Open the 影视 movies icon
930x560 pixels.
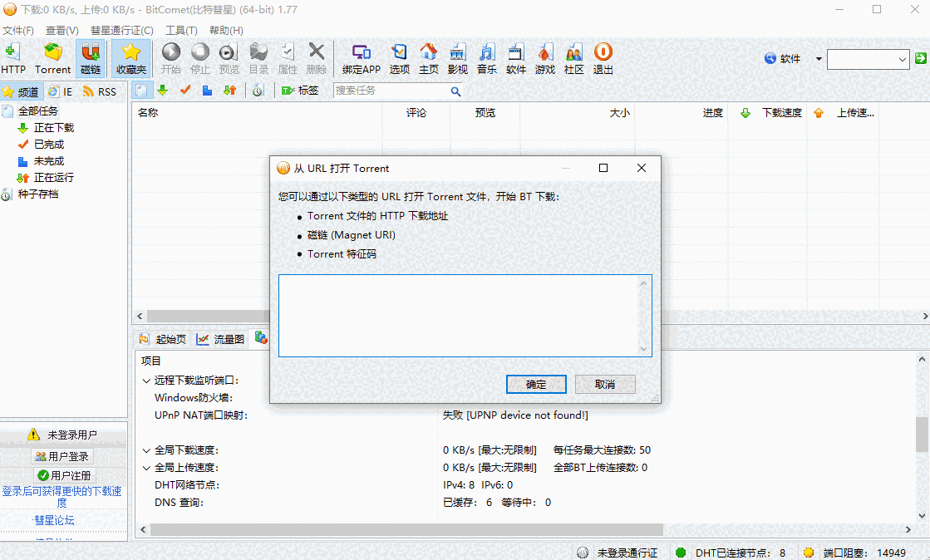457,58
